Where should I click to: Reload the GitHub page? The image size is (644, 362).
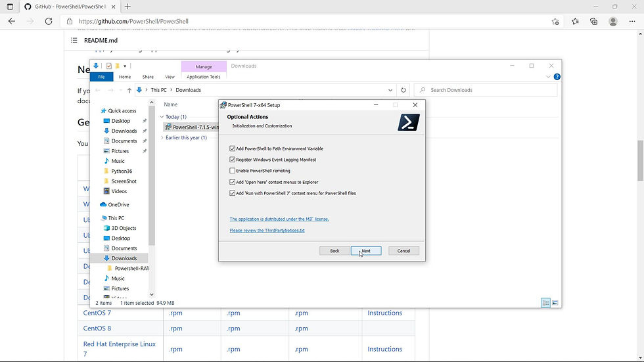pos(49,21)
